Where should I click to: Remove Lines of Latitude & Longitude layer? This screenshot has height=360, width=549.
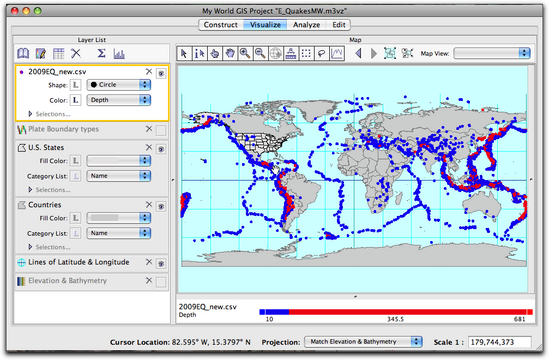(x=149, y=262)
